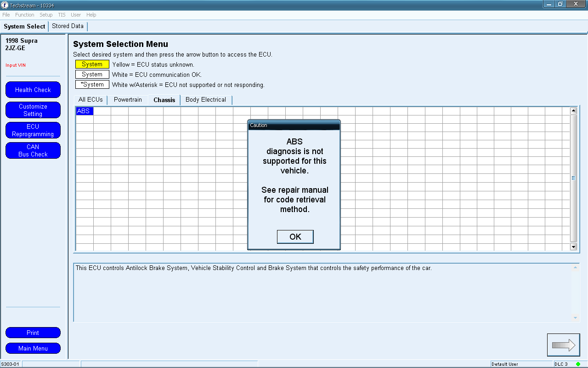Click the Techstream app icon in title bar
This screenshot has height=368, width=588.
[x=5, y=5]
